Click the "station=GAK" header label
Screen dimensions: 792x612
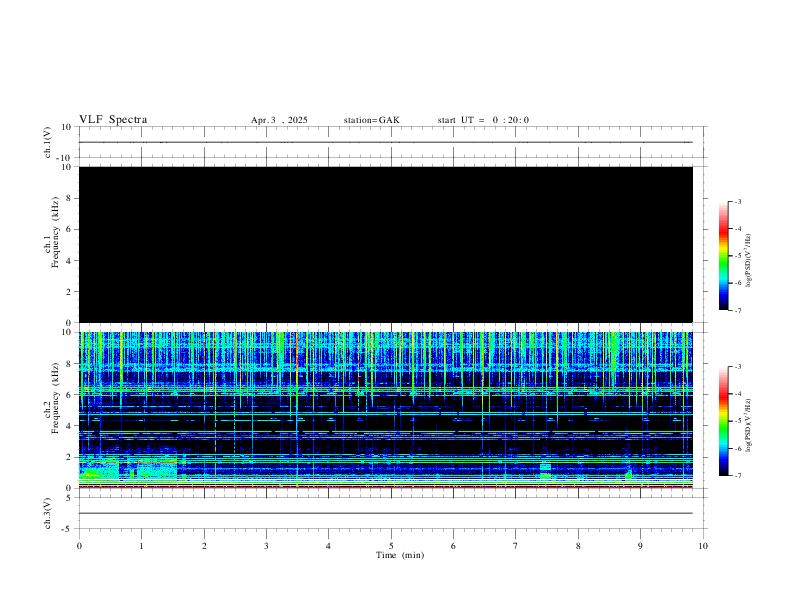pyautogui.click(x=371, y=120)
